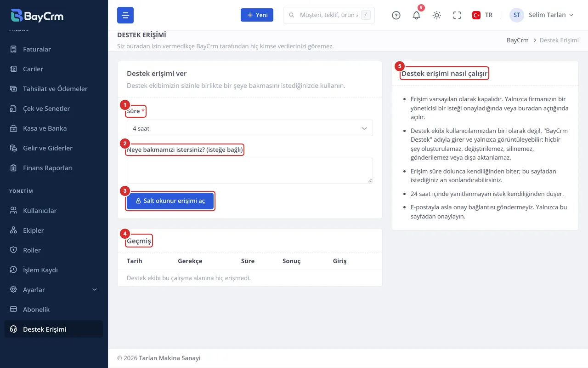Open İşlem Kaydı menu item
Viewport: 588px width, 368px height.
point(54,270)
